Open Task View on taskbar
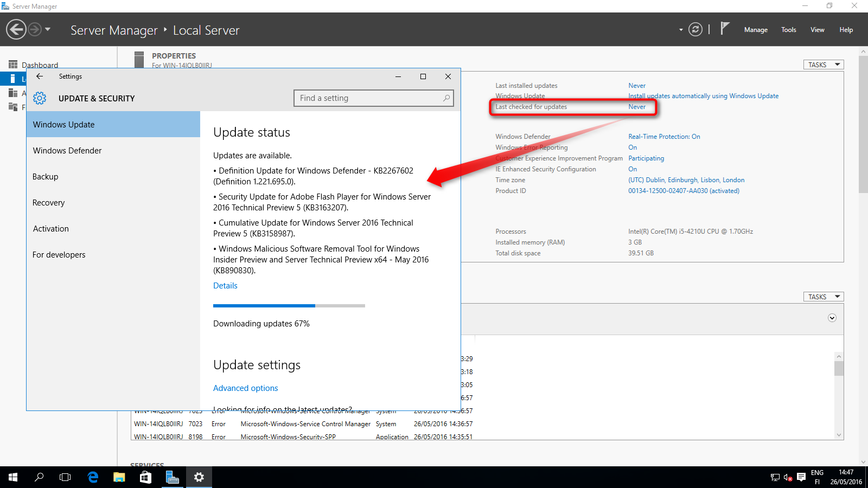Viewport: 868px width, 488px height. [65, 477]
